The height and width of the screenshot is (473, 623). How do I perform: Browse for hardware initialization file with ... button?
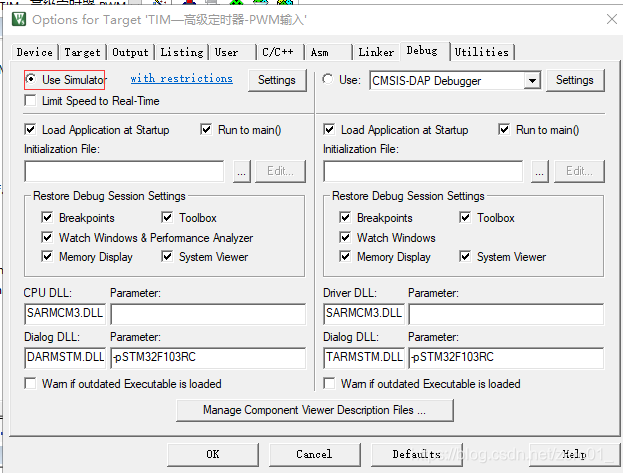(x=540, y=171)
